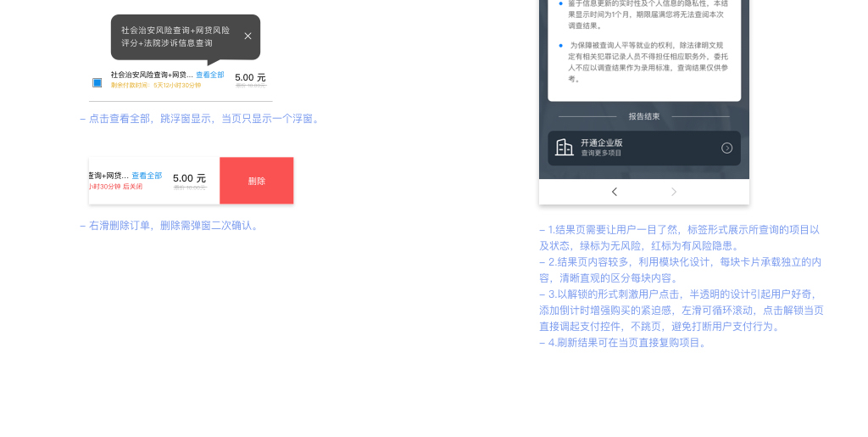868x437 pixels.
Task: Go back using the left arrow
Action: (x=615, y=192)
